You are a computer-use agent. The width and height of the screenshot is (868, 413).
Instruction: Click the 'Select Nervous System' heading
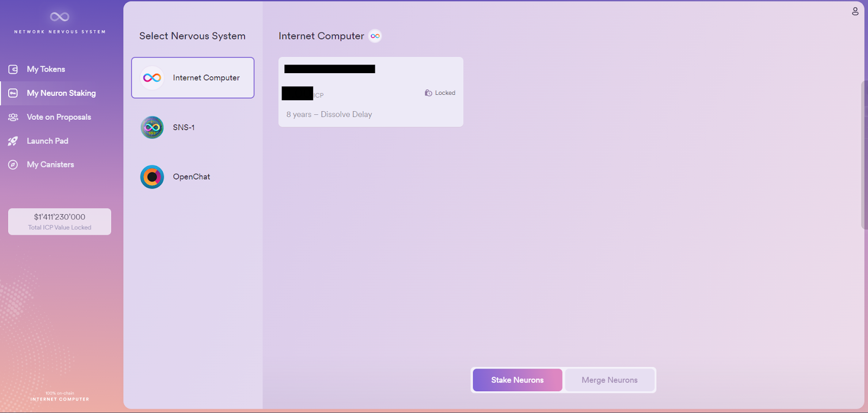[x=193, y=36]
